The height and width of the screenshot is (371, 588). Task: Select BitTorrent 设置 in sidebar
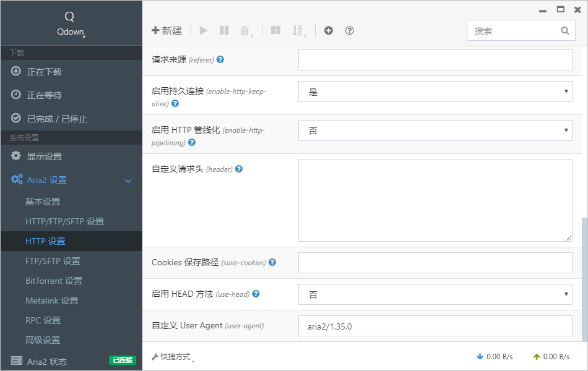pos(71,281)
